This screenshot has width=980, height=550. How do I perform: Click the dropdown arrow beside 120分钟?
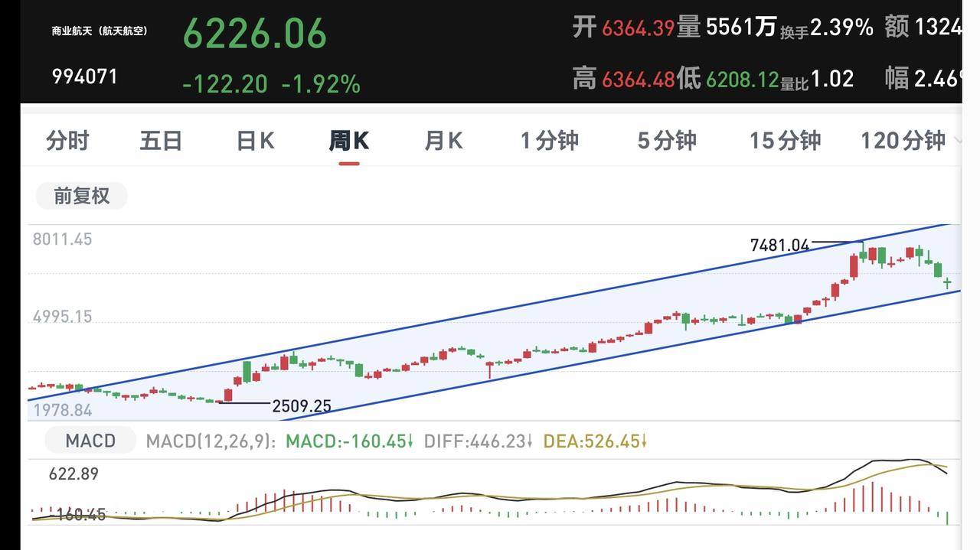click(x=956, y=141)
